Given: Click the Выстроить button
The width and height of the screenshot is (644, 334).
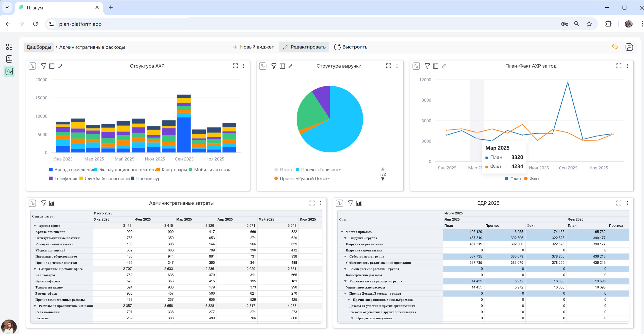Looking at the screenshot, I should [x=351, y=47].
